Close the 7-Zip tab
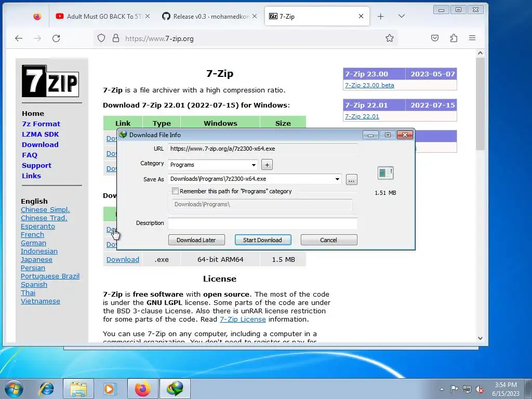This screenshot has height=399, width=532. coord(361,16)
